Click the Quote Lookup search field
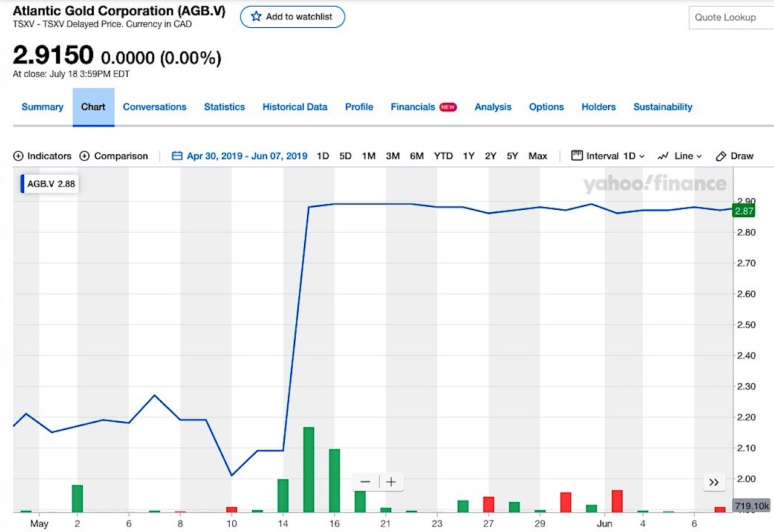 [730, 18]
